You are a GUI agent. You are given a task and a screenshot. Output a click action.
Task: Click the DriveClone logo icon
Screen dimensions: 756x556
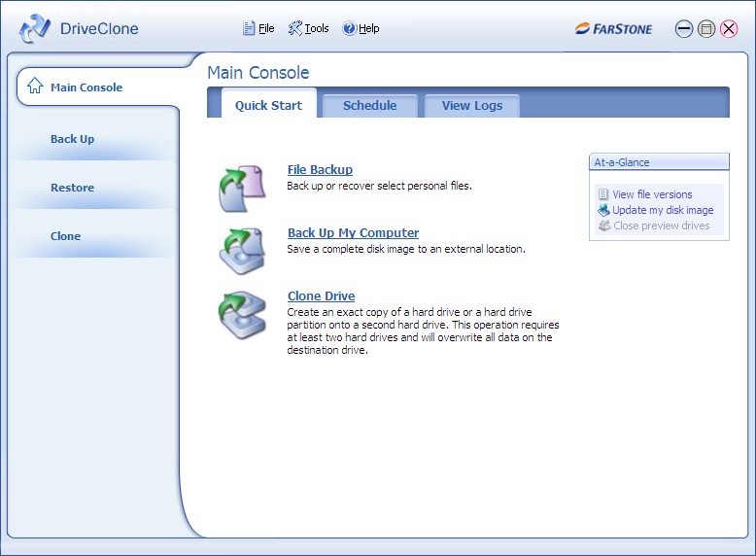coord(35,29)
